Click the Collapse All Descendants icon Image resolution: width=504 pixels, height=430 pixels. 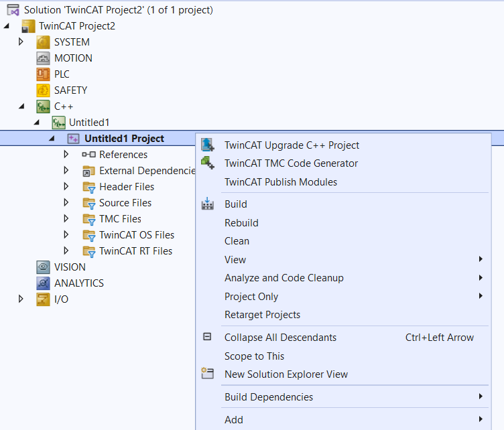click(207, 336)
